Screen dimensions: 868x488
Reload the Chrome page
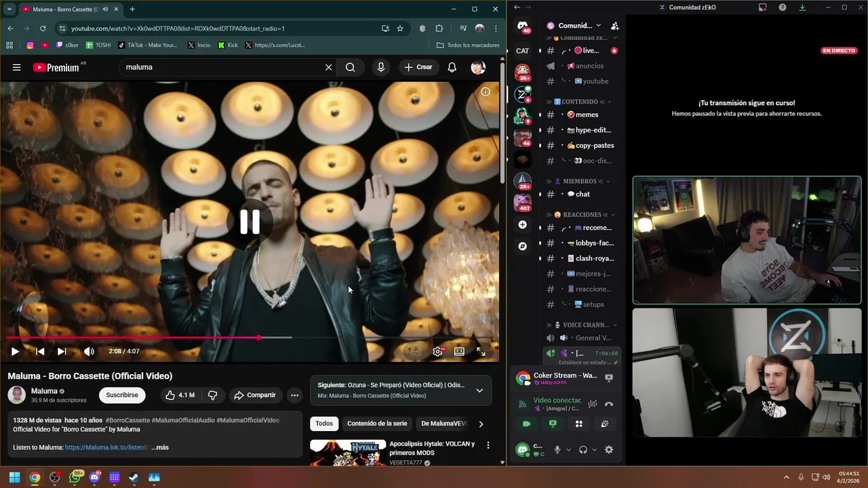(x=43, y=28)
